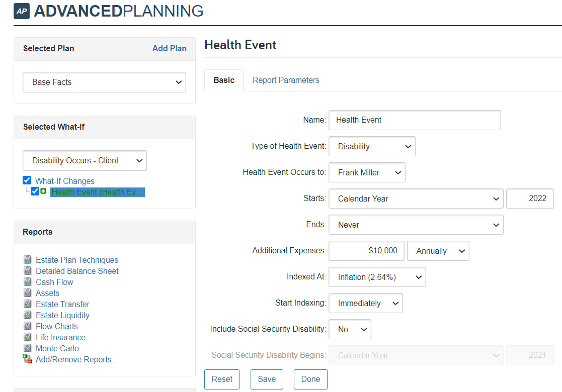The height and width of the screenshot is (392, 562).
Task: Open the Monte Carlo report
Action: coord(57,349)
